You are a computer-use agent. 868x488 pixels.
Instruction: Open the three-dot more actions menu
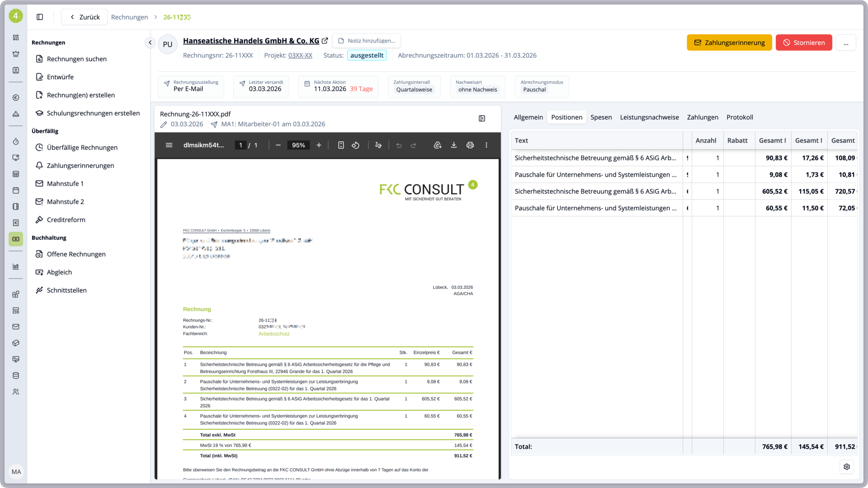[x=845, y=43]
